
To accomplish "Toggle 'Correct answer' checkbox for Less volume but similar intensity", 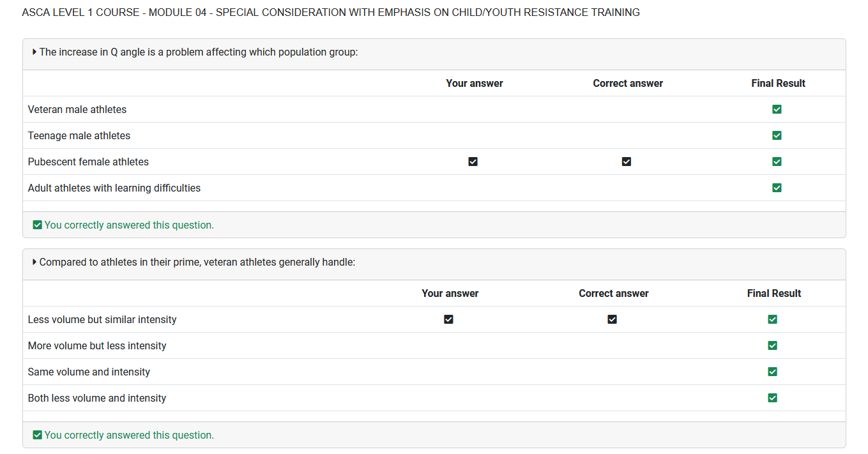I will (612, 319).
